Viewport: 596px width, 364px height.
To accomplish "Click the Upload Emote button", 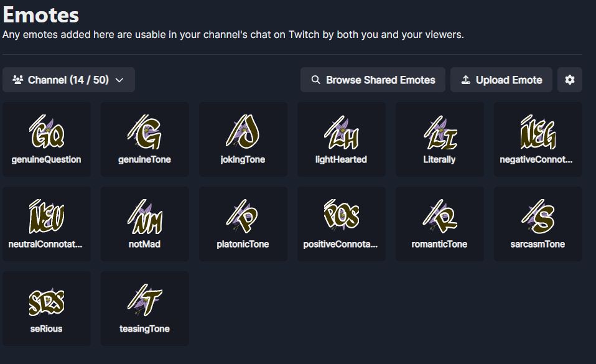I will click(x=501, y=80).
